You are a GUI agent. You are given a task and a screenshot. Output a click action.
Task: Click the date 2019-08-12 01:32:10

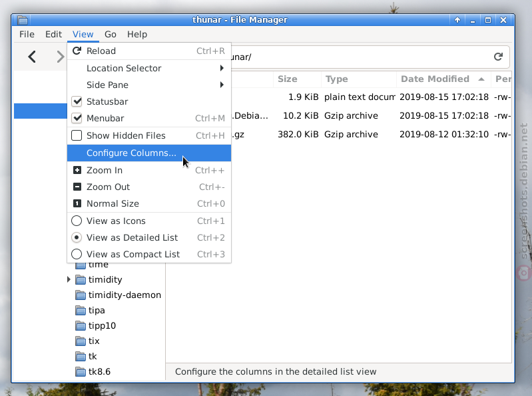444,135
